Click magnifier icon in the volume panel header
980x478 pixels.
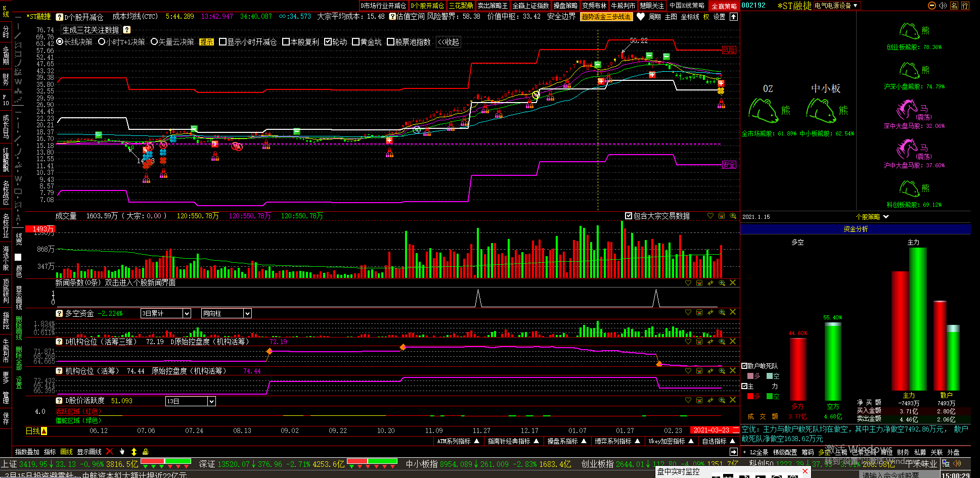click(x=733, y=216)
